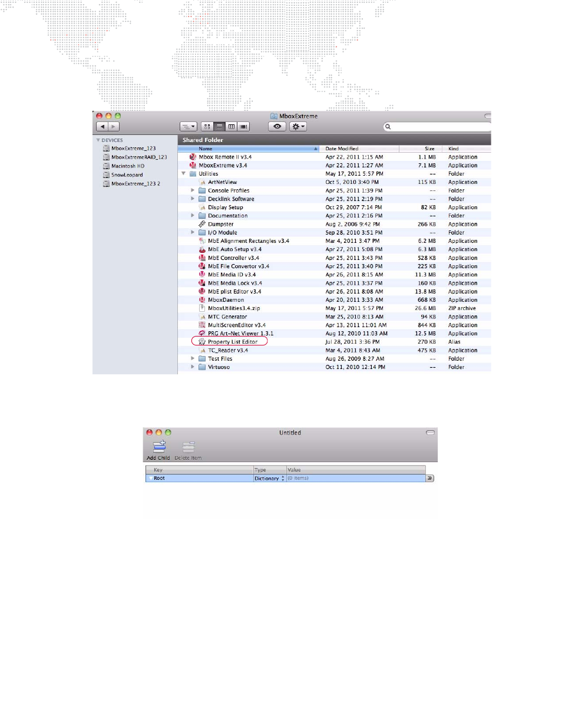
Task: Toggle the Untitled window toolbar pill
Action: point(430,433)
